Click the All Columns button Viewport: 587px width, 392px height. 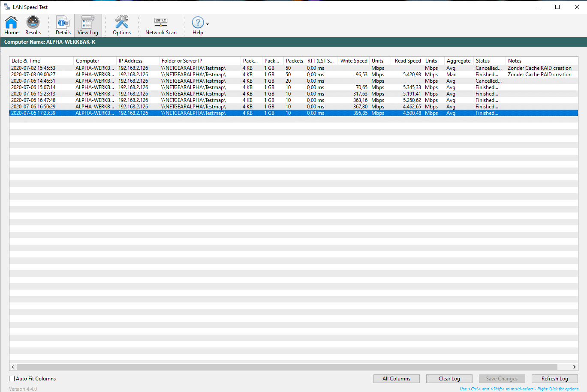pyautogui.click(x=396, y=379)
